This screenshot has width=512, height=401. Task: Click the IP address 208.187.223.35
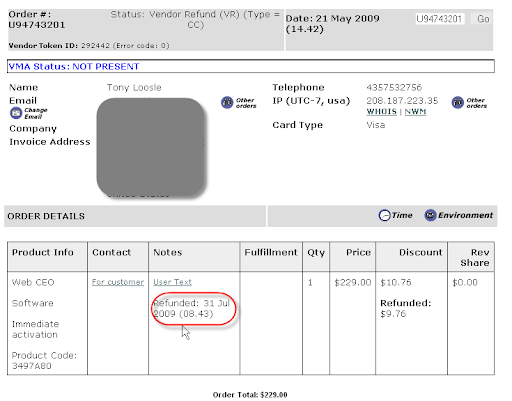[x=402, y=101]
